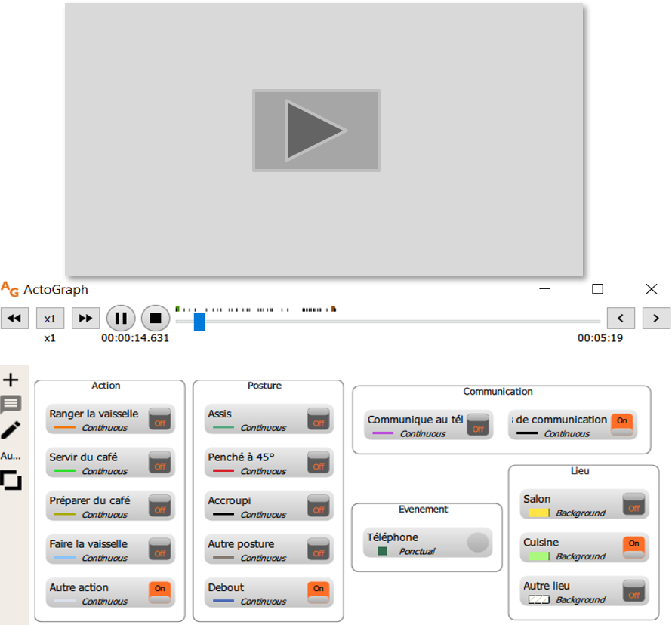The height and width of the screenshot is (625, 672).
Task: Click the left arrow step control
Action: click(621, 318)
